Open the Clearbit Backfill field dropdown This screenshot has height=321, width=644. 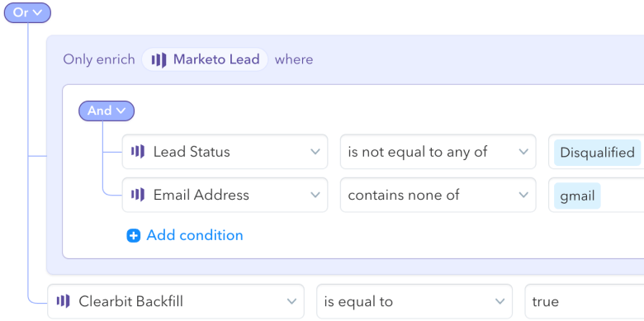pos(176,301)
